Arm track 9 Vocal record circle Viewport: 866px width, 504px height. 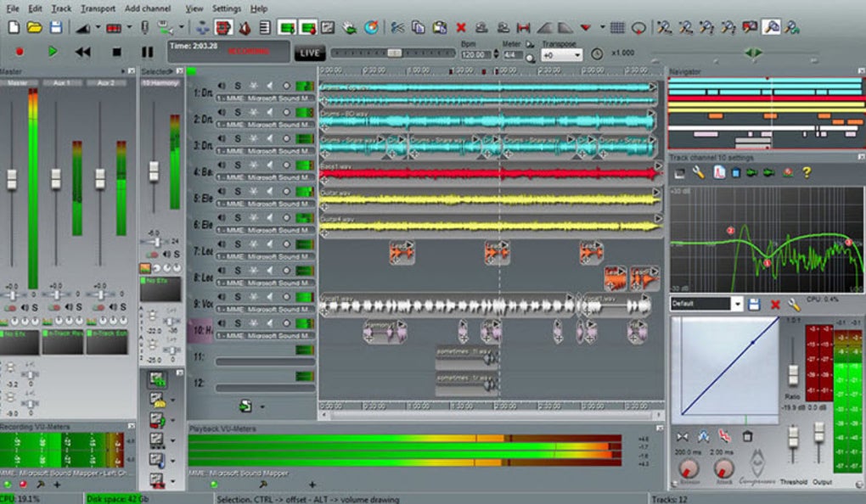pos(286,297)
